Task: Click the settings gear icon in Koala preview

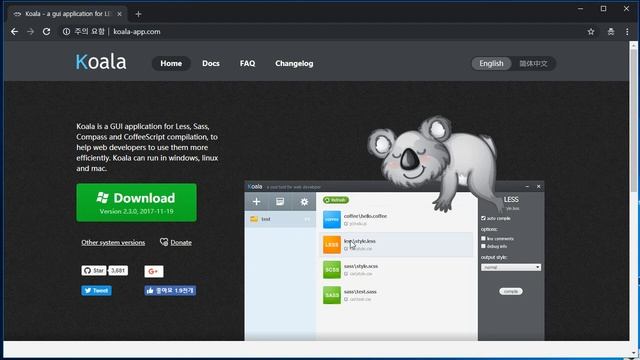Action: (304, 202)
